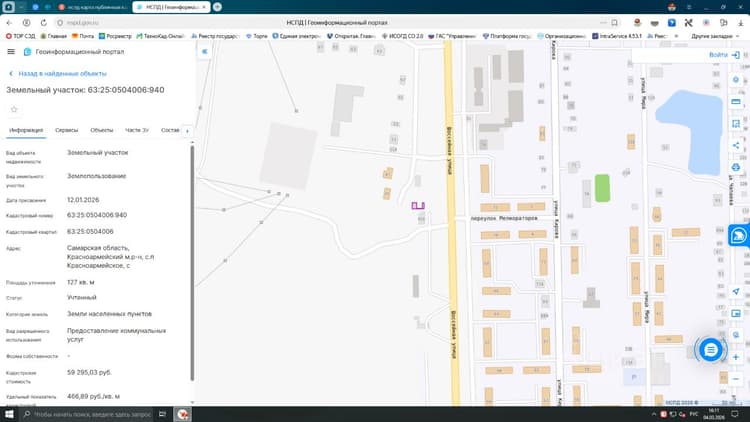Open the hamburger menu of Геоинформационный портал
This screenshot has width=750, height=422.
[11, 52]
